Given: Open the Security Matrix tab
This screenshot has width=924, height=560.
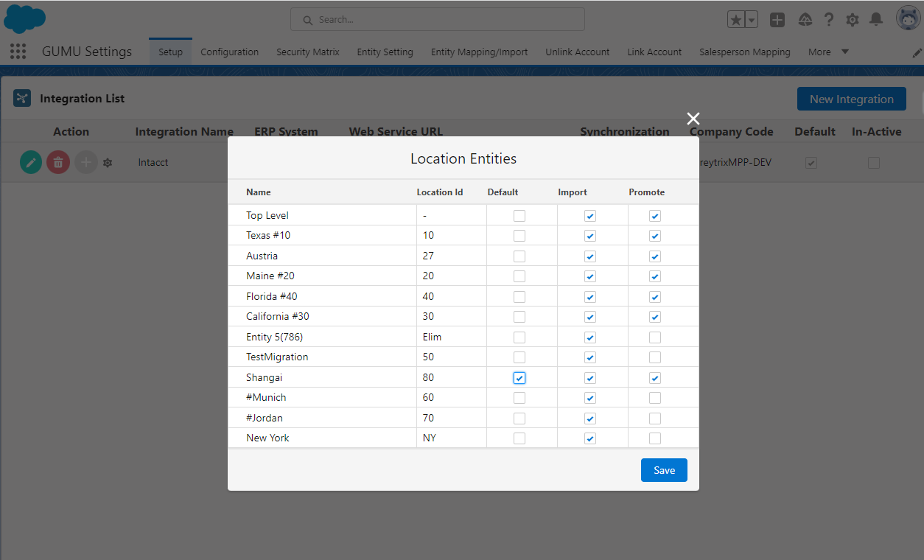Looking at the screenshot, I should [x=308, y=52].
